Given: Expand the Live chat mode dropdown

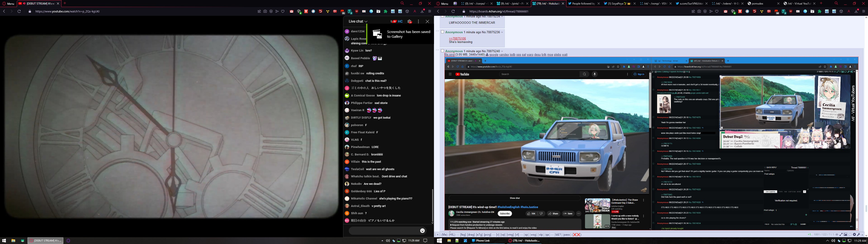Looking at the screenshot, I should [x=358, y=21].
